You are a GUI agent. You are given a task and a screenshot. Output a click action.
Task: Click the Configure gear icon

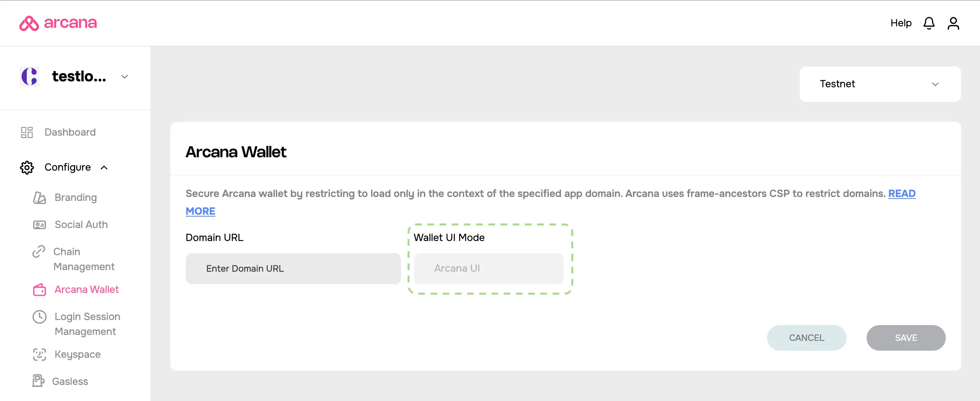[27, 167]
